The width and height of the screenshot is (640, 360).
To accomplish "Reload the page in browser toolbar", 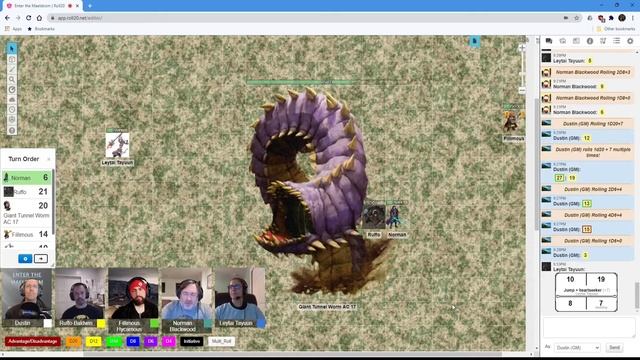I will coord(28,18).
